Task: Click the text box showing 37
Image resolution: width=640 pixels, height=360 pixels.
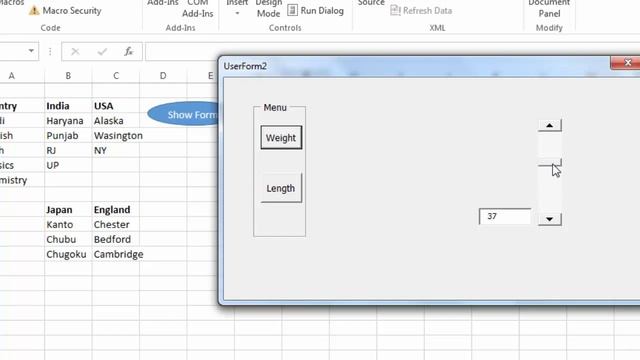Action: tap(505, 216)
